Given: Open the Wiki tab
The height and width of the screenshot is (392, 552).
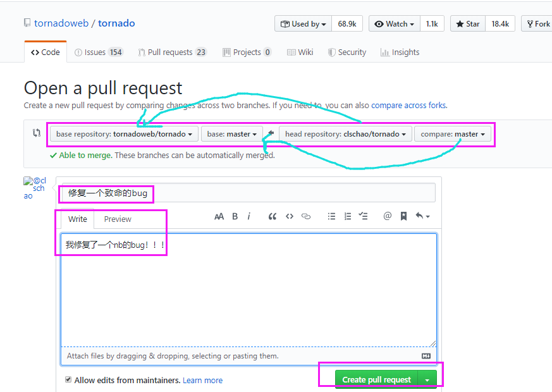Looking at the screenshot, I should click(300, 52).
